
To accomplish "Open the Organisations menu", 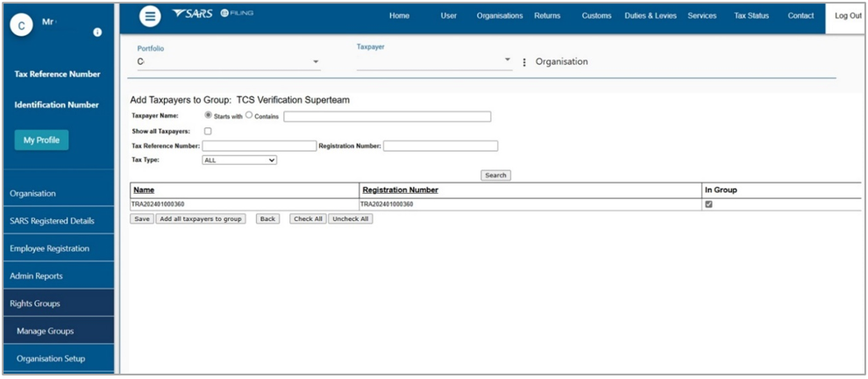I will (x=500, y=16).
